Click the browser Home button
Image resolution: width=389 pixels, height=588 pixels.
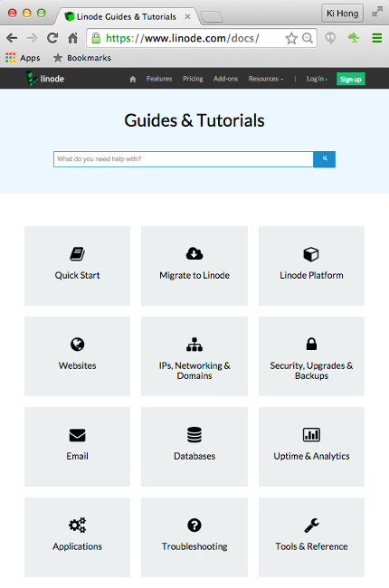(x=72, y=38)
